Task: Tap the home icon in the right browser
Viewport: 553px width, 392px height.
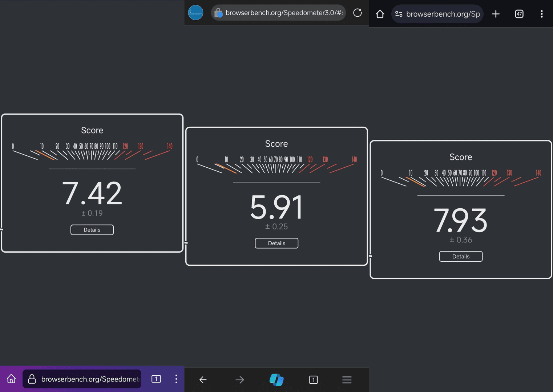Action: [x=380, y=14]
